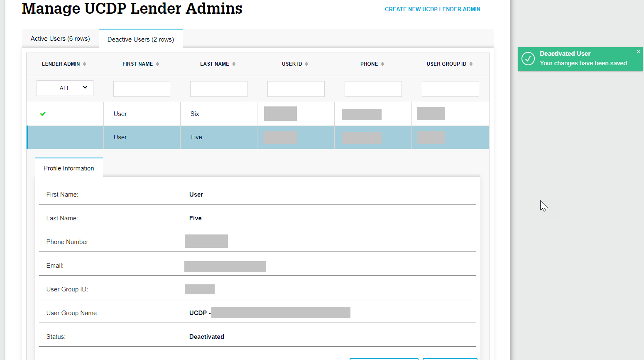The height and width of the screenshot is (360, 644).
Task: Switch to the Active Users tab
Action: pos(60,38)
